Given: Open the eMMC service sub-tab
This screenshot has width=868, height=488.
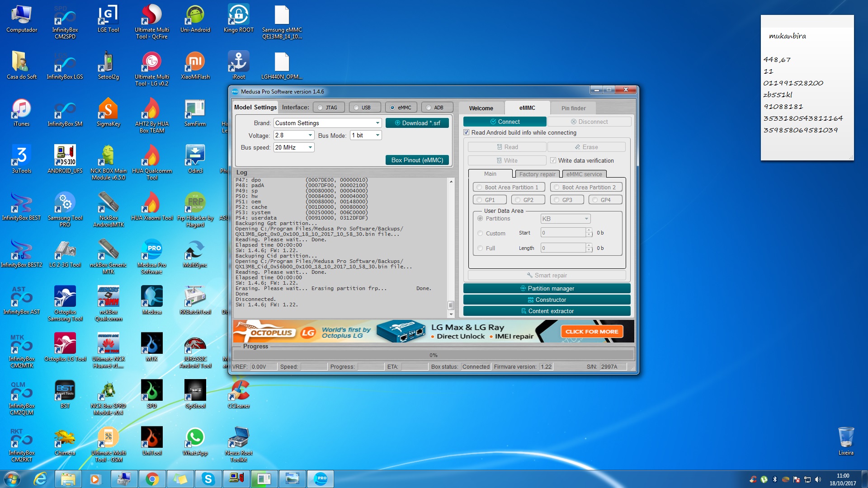Looking at the screenshot, I should click(584, 174).
